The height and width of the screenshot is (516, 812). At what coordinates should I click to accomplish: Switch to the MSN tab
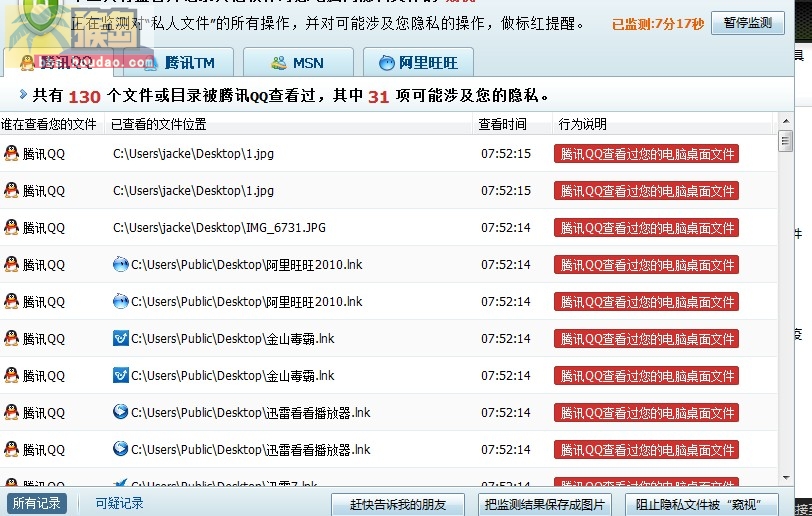298,63
